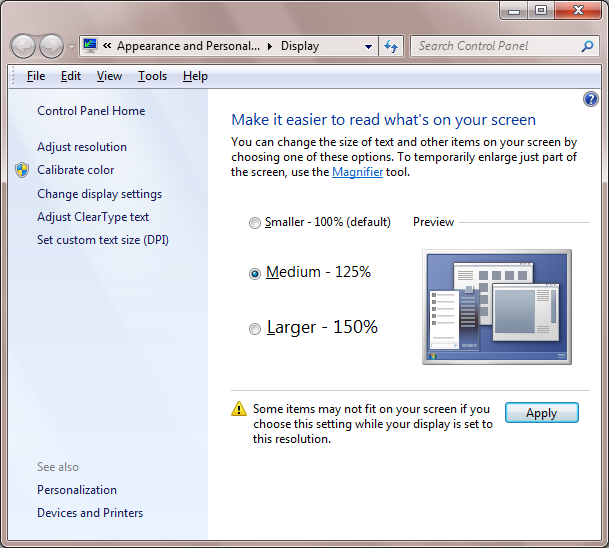This screenshot has width=609, height=548.
Task: Maximize the Display window
Action: click(x=541, y=10)
